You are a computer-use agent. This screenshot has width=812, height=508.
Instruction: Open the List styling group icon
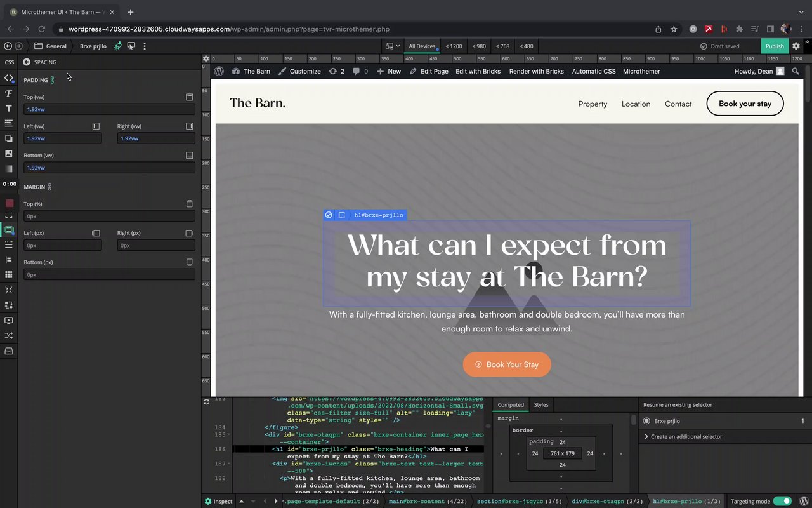[x=9, y=123]
